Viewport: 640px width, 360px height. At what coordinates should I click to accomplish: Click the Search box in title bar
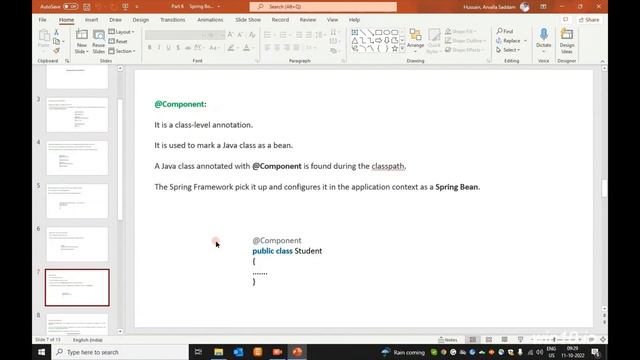click(323, 7)
